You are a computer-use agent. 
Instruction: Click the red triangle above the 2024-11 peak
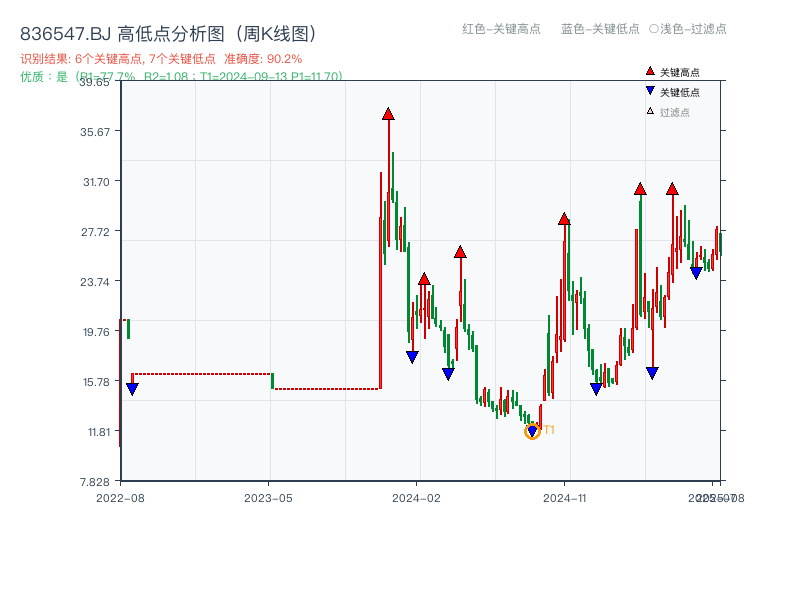tap(566, 218)
